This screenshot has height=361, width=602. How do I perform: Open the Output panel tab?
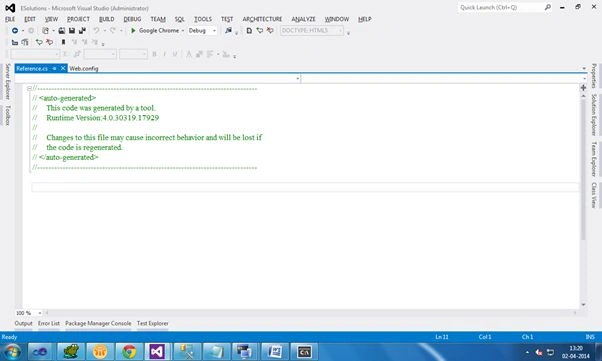[23, 323]
